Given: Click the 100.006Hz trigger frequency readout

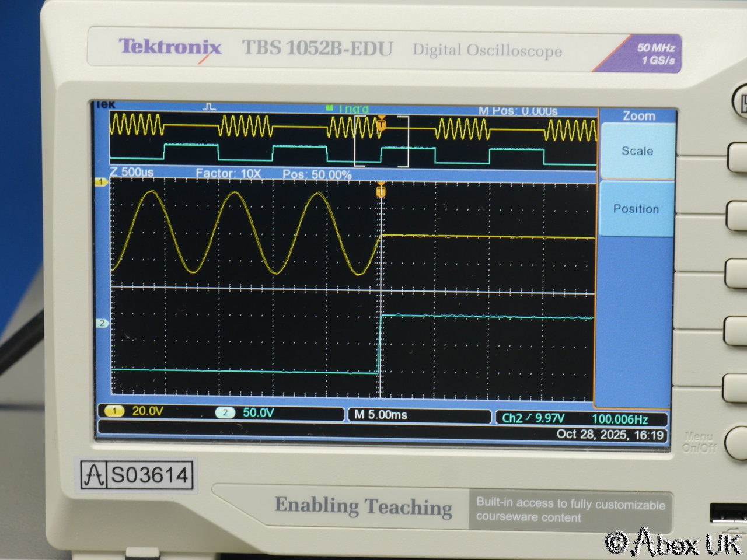Looking at the screenshot, I should pyautogui.click(x=619, y=419).
